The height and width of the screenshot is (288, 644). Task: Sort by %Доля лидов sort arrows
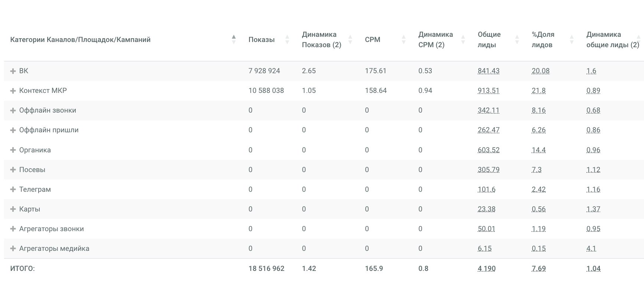pos(572,39)
